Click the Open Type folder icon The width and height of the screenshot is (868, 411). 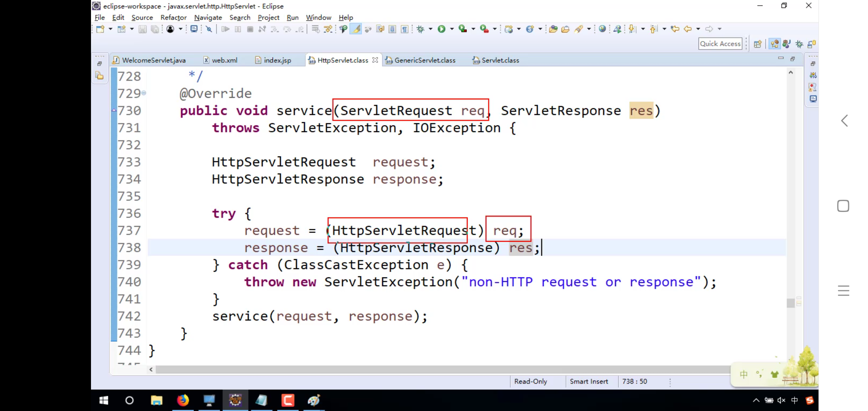pos(553,29)
